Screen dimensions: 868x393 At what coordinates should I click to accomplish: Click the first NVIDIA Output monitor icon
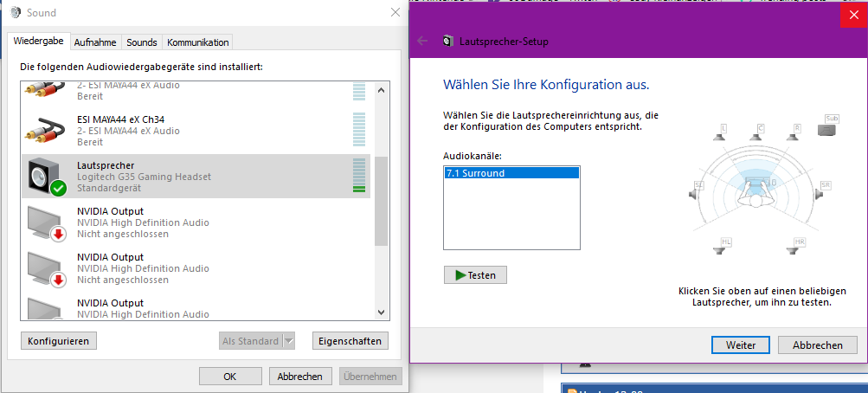click(47, 222)
